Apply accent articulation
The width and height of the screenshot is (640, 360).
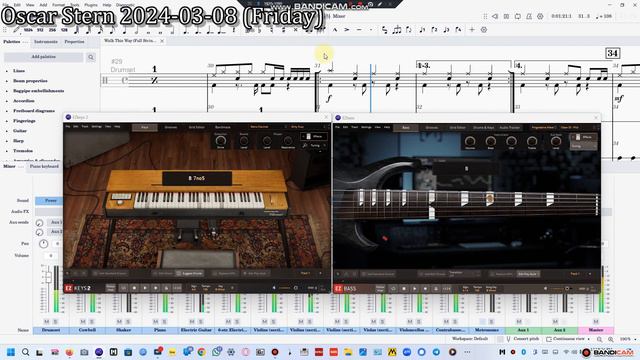(x=347, y=30)
